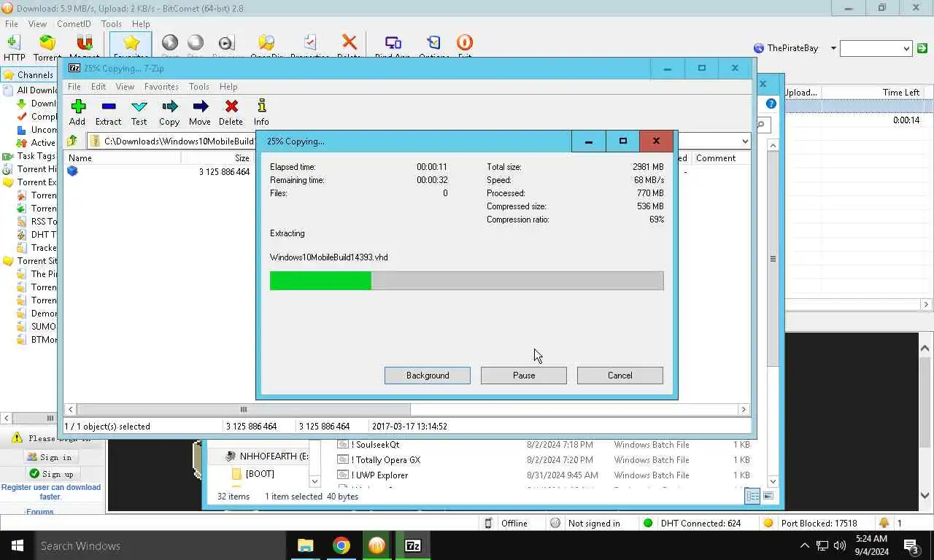This screenshot has height=560, width=934.
Task: Open the Action Center notifications icon
Action: [911, 545]
